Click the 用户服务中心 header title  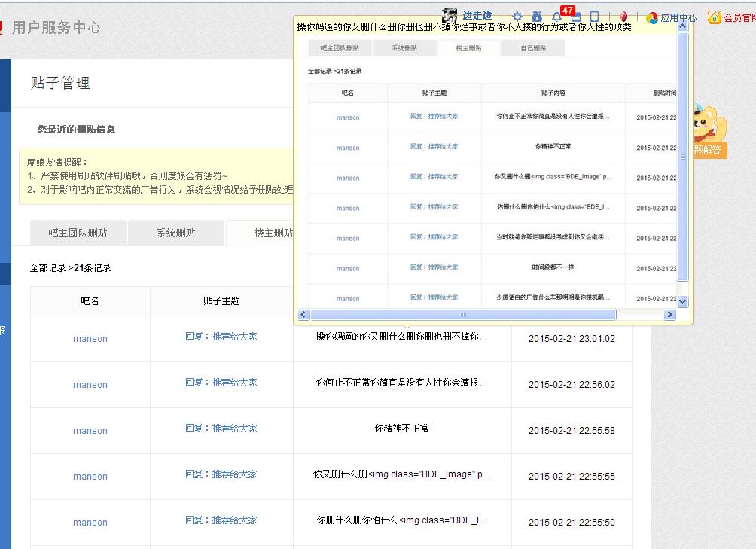[x=56, y=27]
